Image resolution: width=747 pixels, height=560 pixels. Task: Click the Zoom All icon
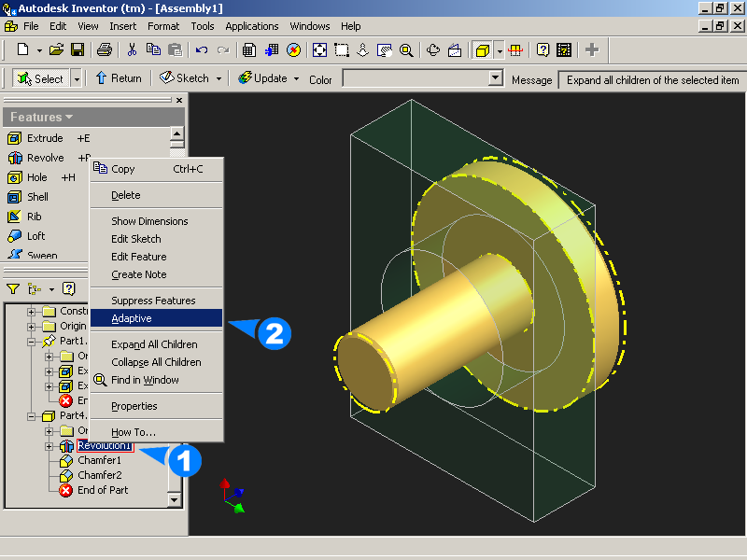coord(319,49)
